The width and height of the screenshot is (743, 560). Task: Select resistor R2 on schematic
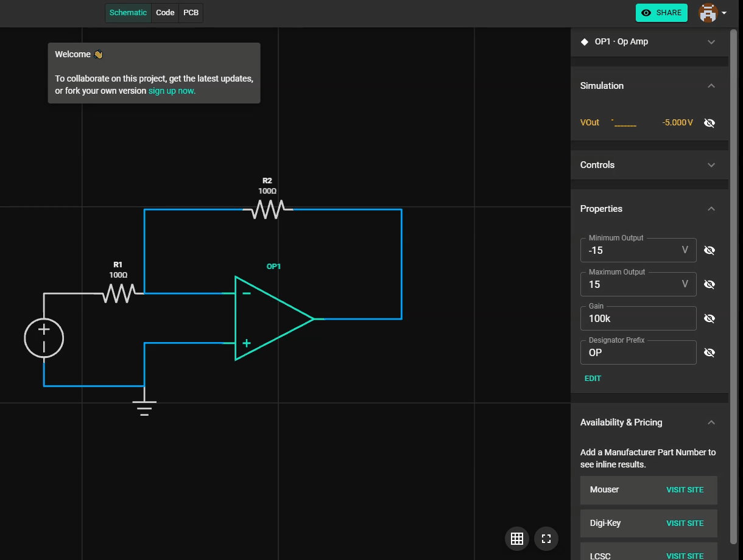tap(268, 209)
